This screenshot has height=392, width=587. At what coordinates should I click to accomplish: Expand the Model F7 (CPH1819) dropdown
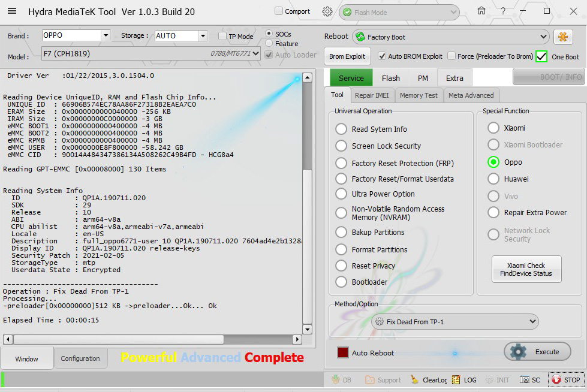point(255,53)
